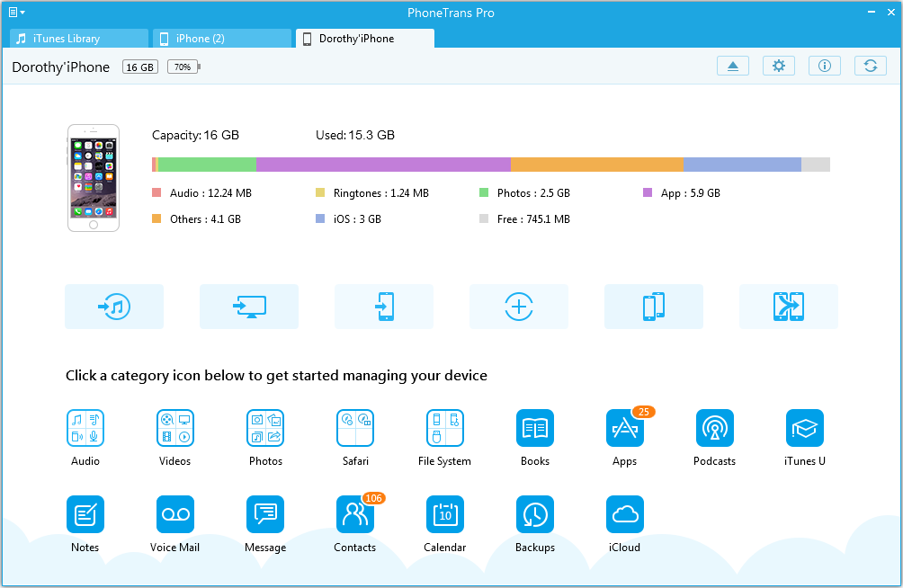The image size is (903, 588).
Task: Open the Backups category icon
Action: pos(535,515)
